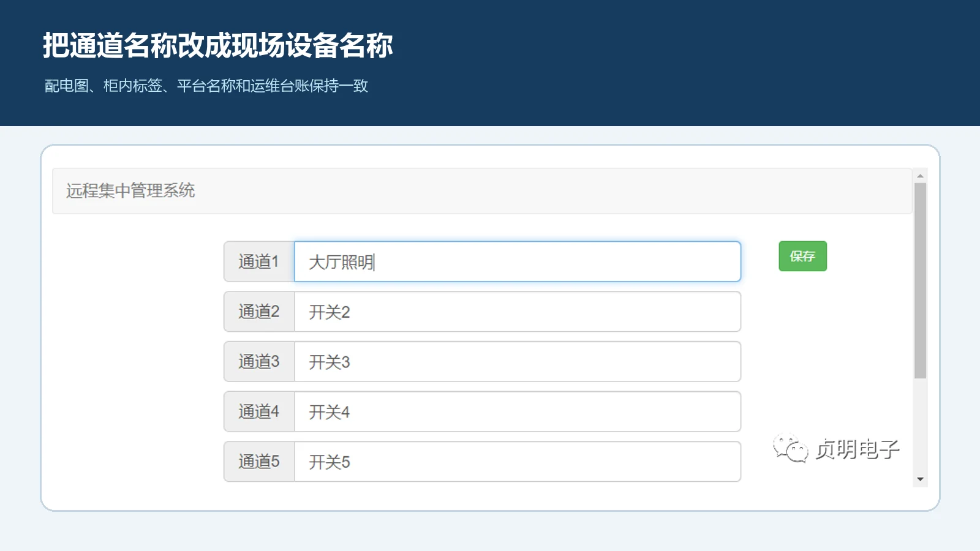Click the 通道4 label addon
This screenshot has height=551, width=980.
pos(259,411)
